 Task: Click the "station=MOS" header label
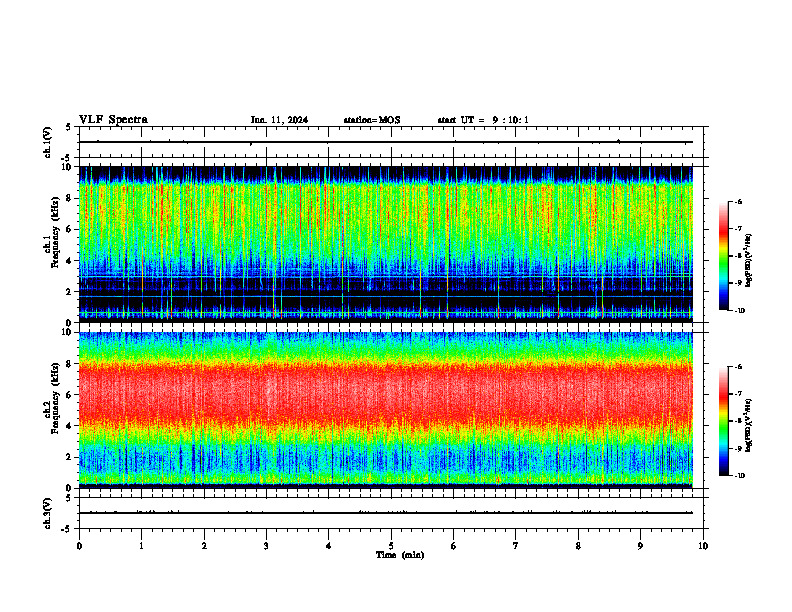point(372,120)
